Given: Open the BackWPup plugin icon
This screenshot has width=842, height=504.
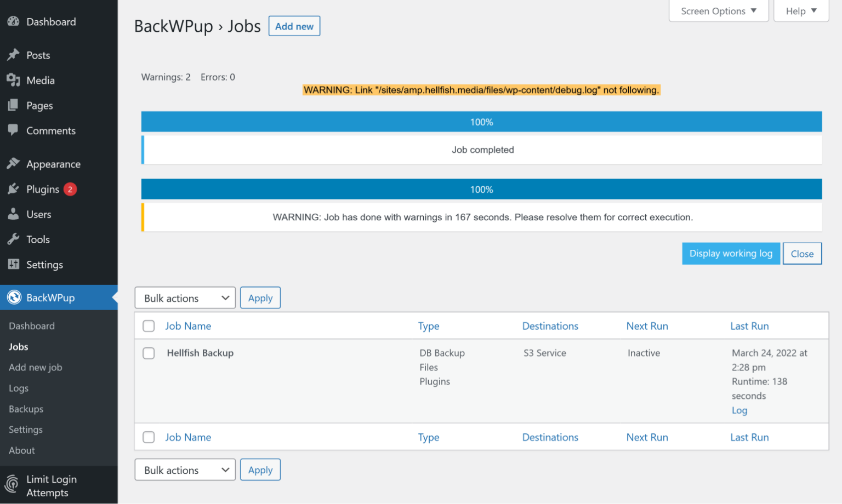Looking at the screenshot, I should (x=14, y=297).
